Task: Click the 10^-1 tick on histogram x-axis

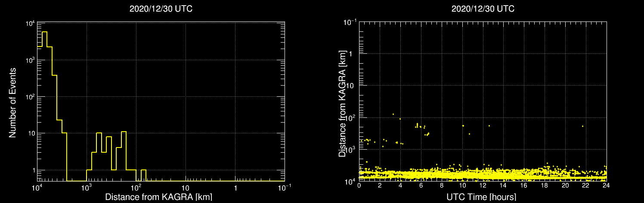Action: pos(285,188)
